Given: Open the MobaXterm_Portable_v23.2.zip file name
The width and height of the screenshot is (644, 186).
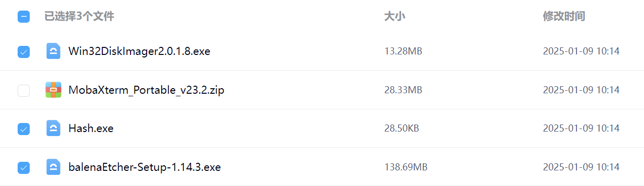Looking at the screenshot, I should 146,90.
